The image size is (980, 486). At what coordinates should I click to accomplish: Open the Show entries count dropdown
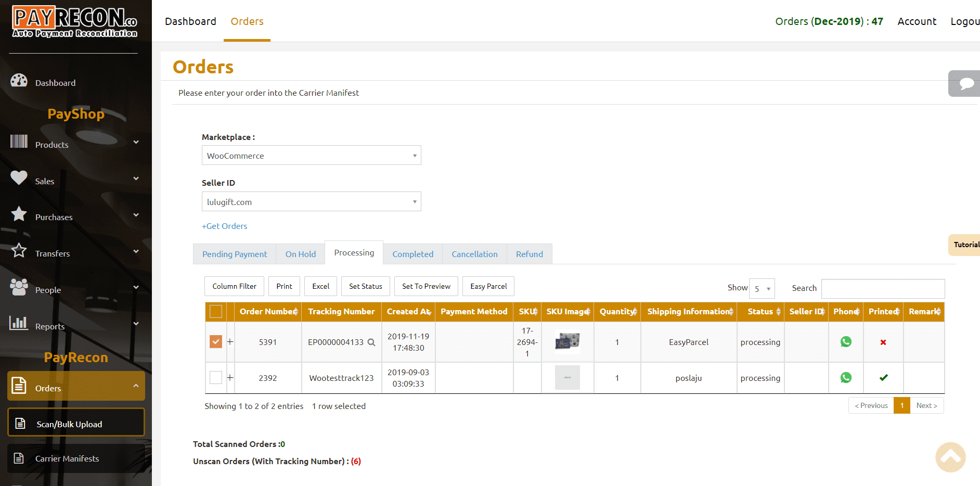pyautogui.click(x=762, y=288)
